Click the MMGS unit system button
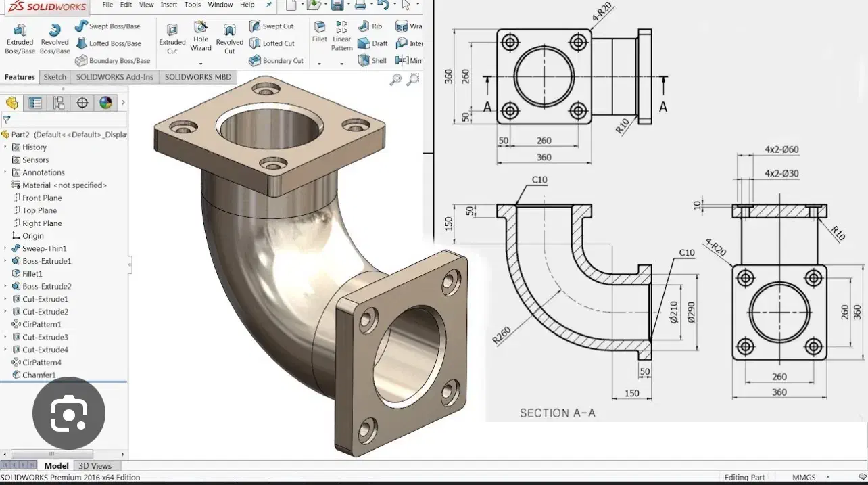This screenshot has height=485, width=868. pos(804,477)
